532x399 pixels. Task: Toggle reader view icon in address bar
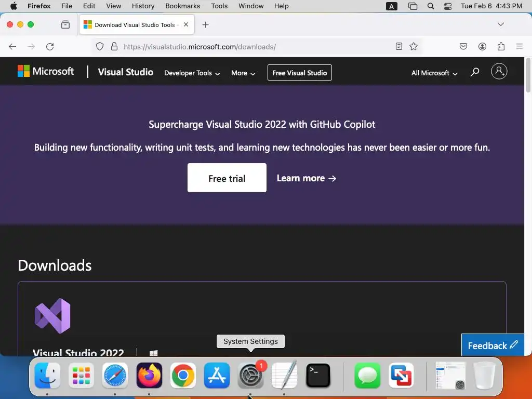(x=399, y=46)
